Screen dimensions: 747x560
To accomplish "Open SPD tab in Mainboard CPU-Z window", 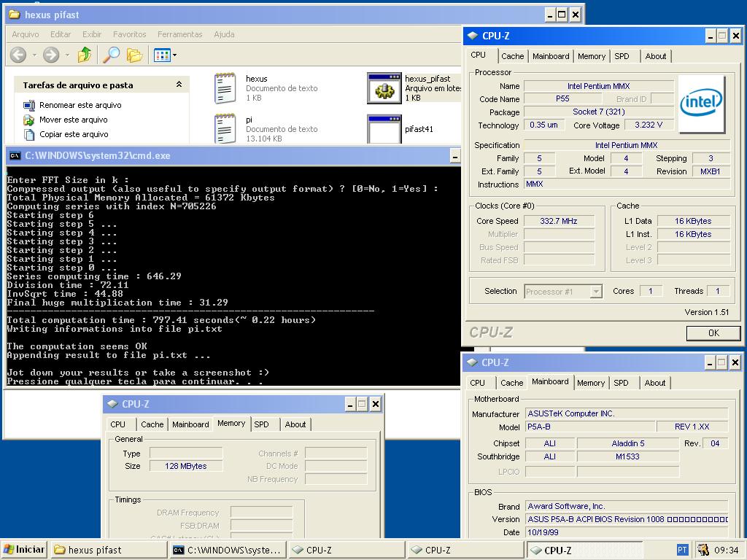I will tap(622, 383).
